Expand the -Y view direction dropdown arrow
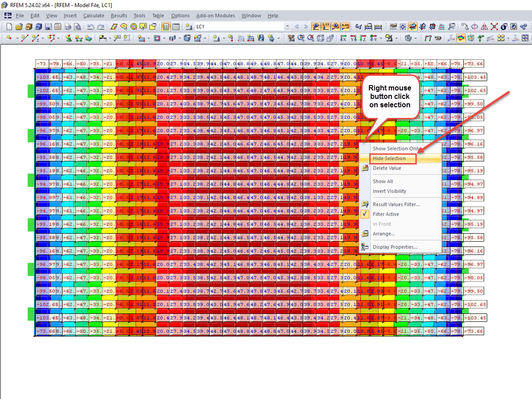The width and height of the screenshot is (532, 399). pos(381,38)
